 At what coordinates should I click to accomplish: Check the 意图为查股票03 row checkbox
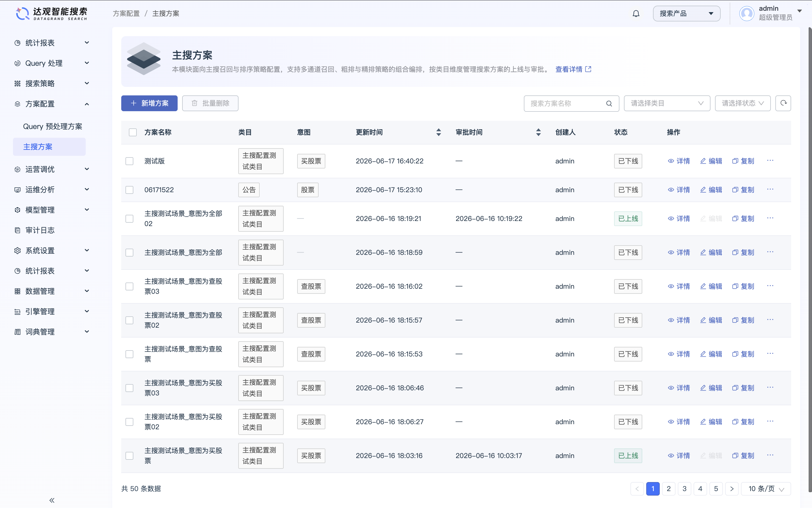click(x=129, y=286)
